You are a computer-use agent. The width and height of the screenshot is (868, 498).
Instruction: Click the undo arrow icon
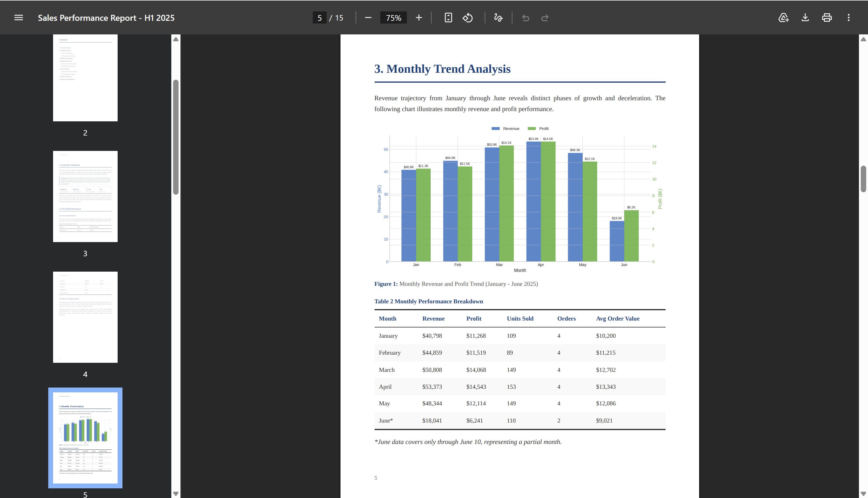click(x=526, y=18)
